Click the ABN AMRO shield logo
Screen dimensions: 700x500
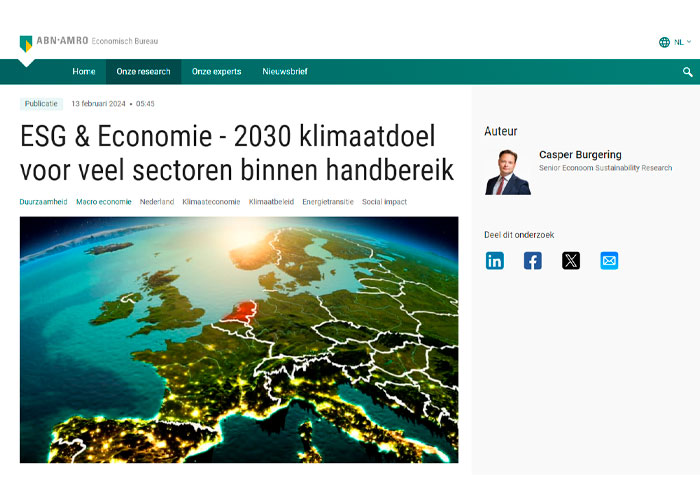tap(26, 44)
